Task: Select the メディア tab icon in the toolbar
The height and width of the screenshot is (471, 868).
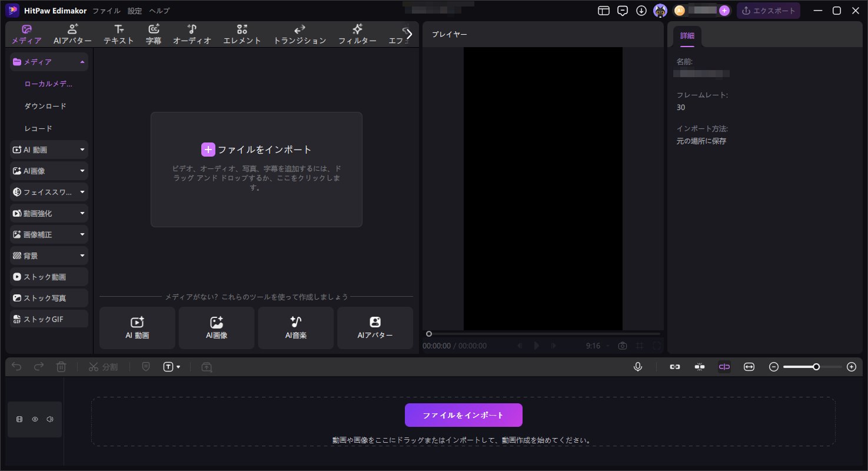Action: 26,28
